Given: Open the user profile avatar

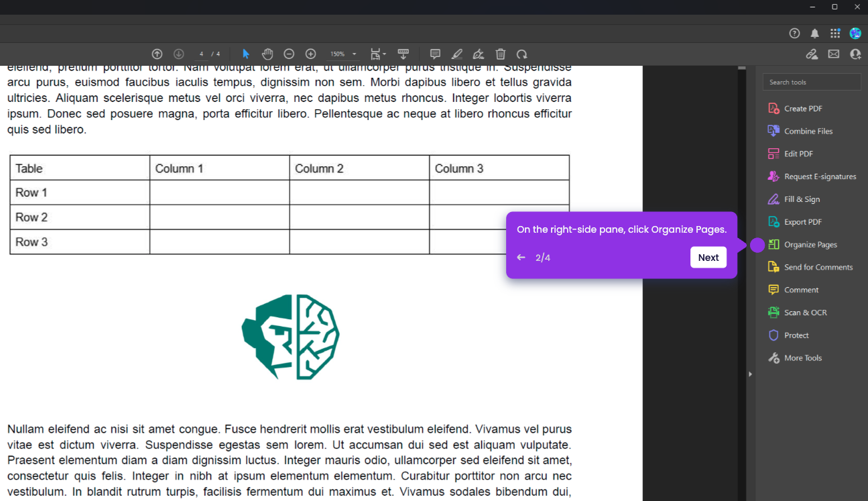Looking at the screenshot, I should pyautogui.click(x=855, y=34).
